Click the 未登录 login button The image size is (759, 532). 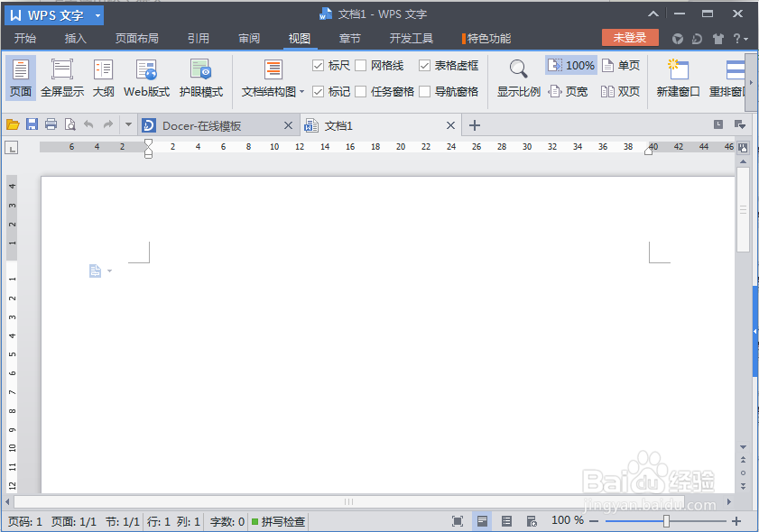coord(630,38)
